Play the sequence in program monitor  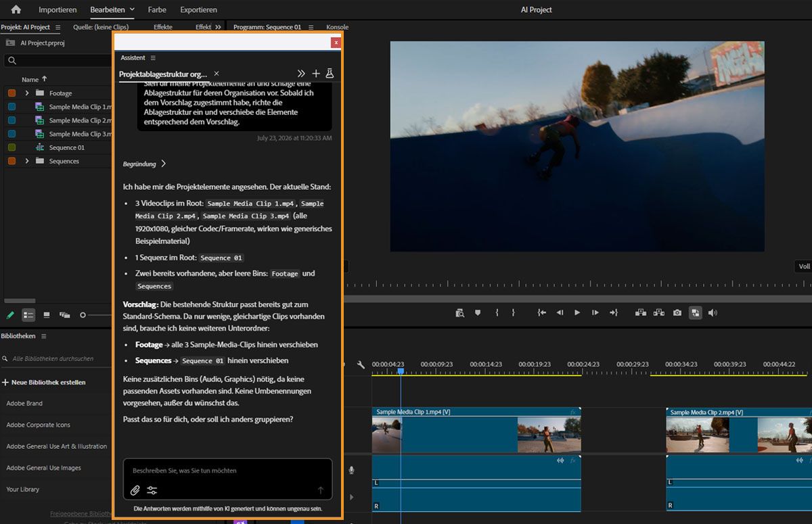pyautogui.click(x=577, y=312)
